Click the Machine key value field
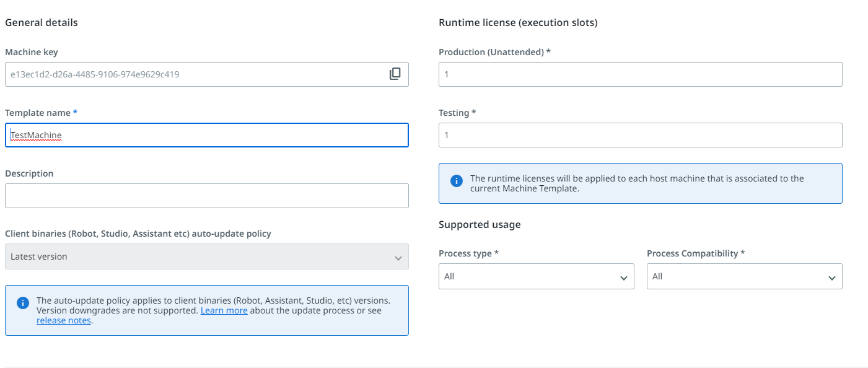The height and width of the screenshot is (368, 868). [192, 74]
